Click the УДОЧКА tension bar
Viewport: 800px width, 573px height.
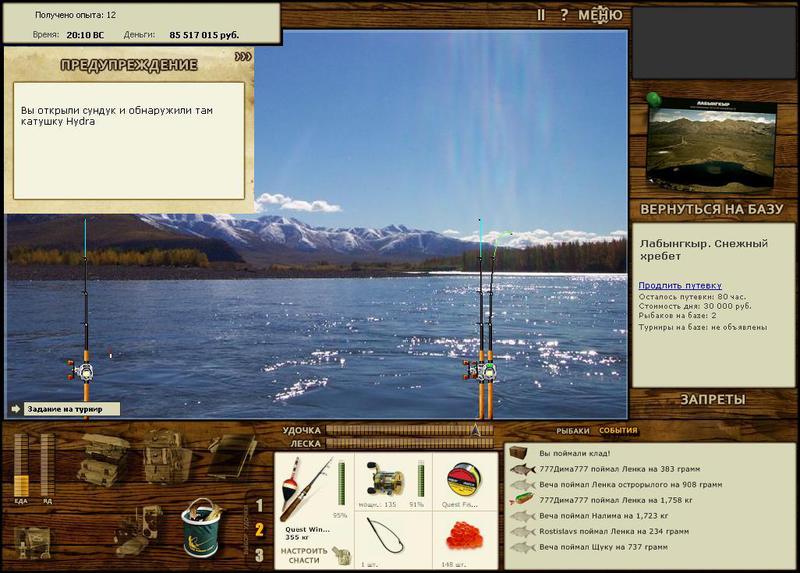click(410, 430)
